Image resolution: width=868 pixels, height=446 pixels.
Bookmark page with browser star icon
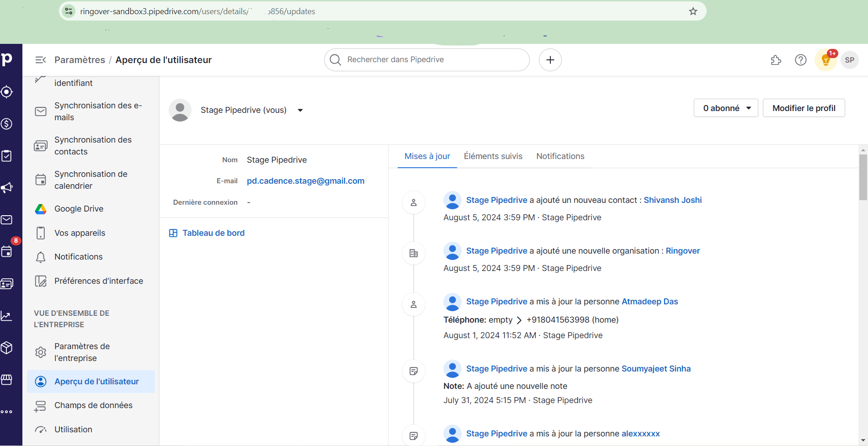coord(693,11)
